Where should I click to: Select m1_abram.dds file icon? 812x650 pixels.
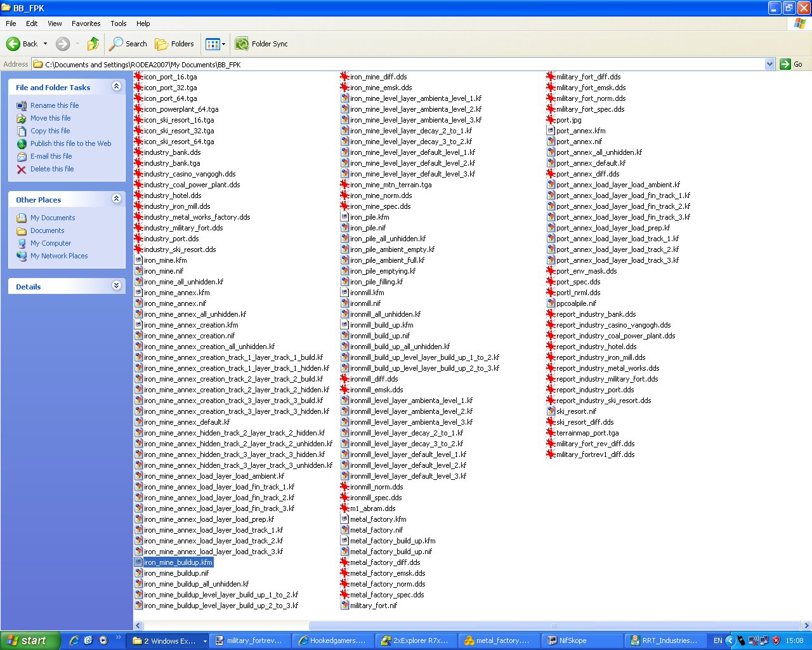point(344,508)
